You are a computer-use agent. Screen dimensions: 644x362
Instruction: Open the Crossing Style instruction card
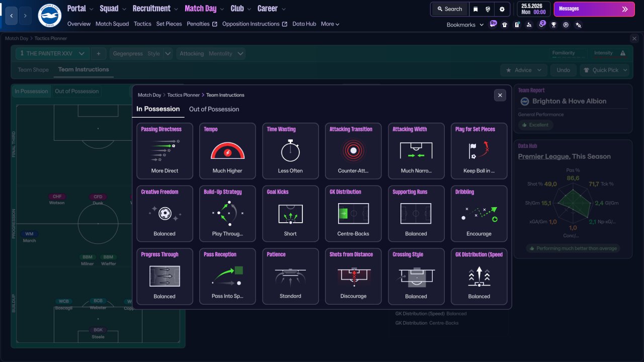416,277
